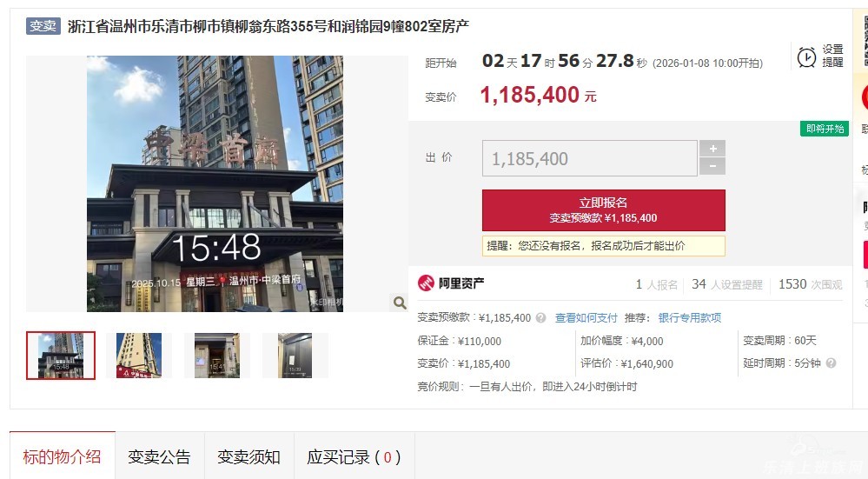868x479 pixels.
Task: Select the third doorway thumbnail
Action: (x=217, y=356)
